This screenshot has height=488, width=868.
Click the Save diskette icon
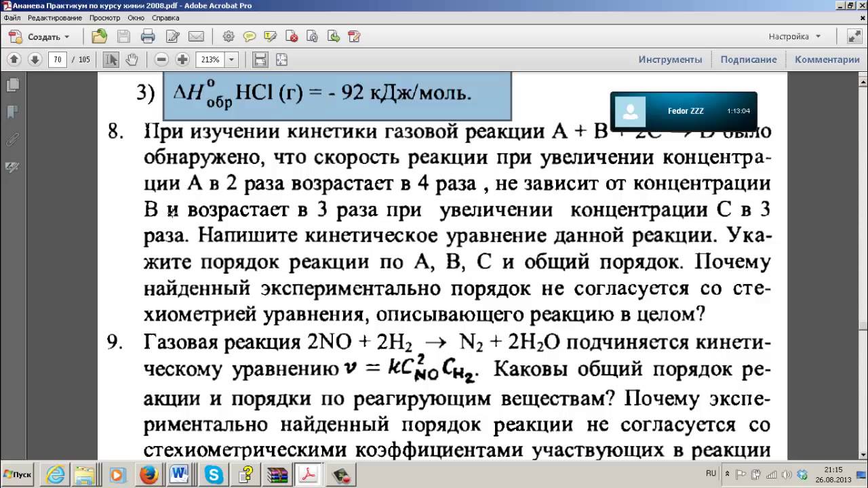[x=123, y=37]
